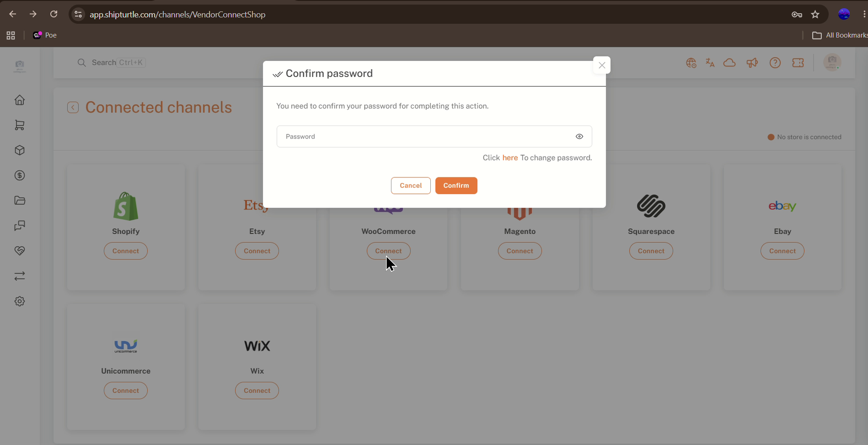Toggle password visibility eye icon
This screenshot has height=445, width=868.
(x=579, y=137)
